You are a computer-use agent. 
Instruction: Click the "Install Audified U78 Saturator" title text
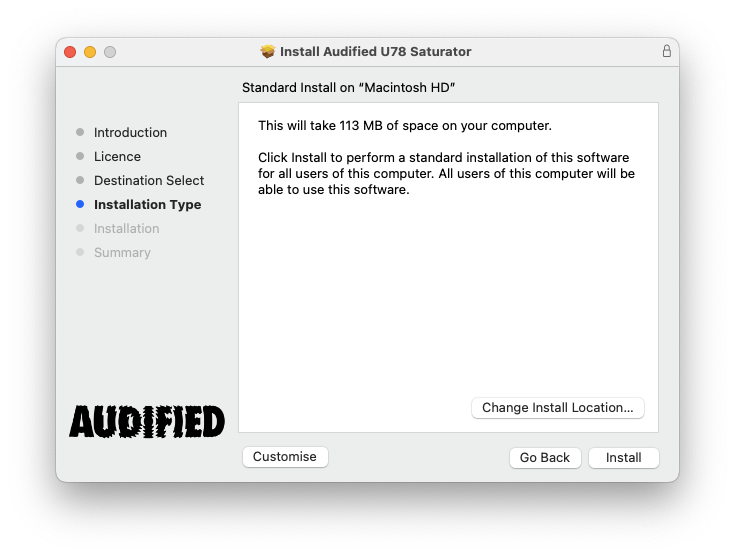(x=375, y=51)
